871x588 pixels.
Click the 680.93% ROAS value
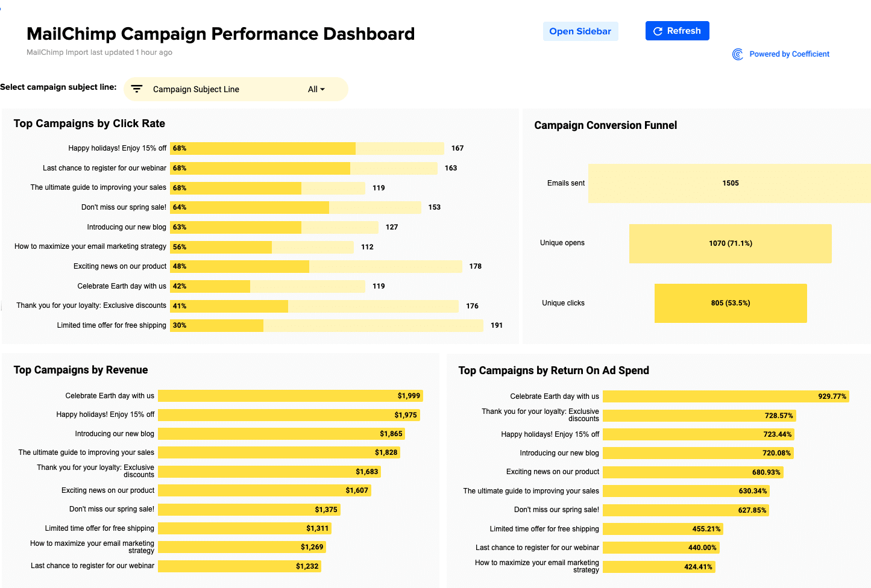[766, 472]
